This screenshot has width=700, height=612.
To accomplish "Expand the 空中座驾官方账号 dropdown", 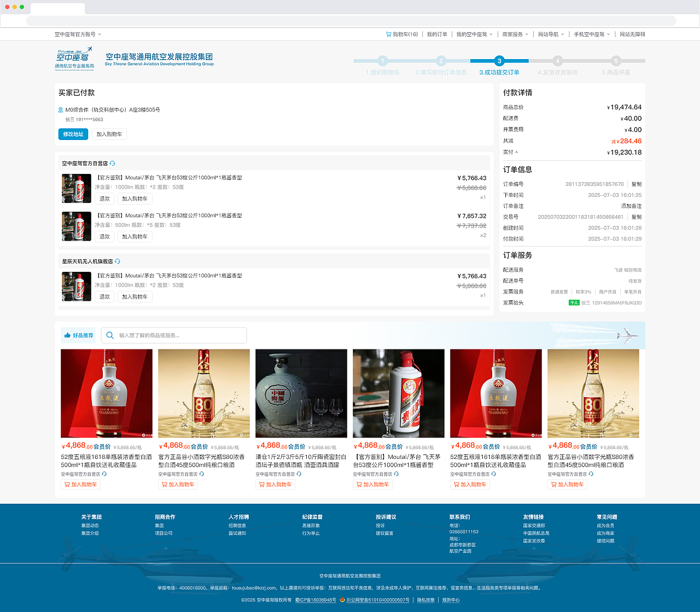I will click(78, 34).
